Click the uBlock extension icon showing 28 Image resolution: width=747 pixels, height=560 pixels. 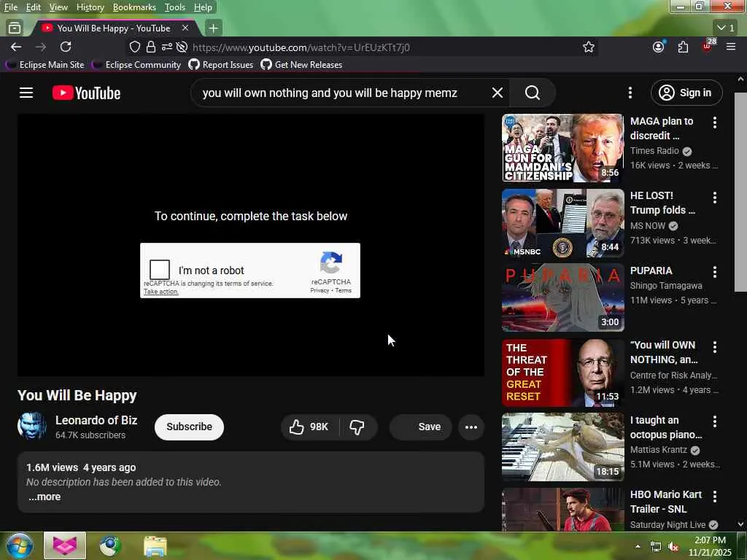708,46
